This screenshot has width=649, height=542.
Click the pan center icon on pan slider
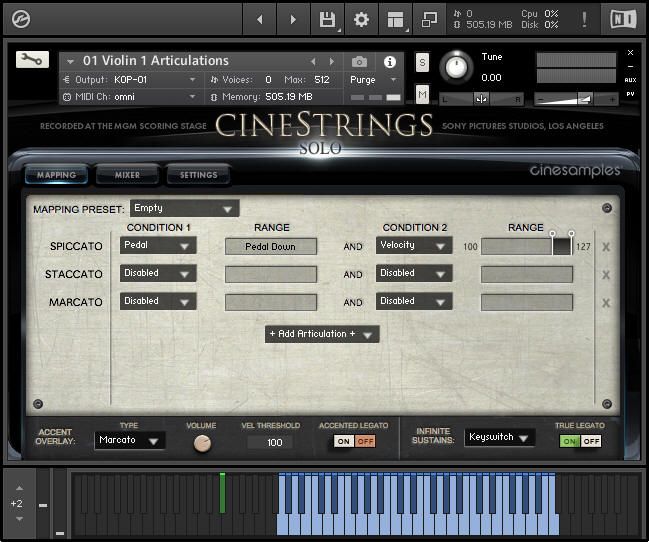[x=481, y=99]
